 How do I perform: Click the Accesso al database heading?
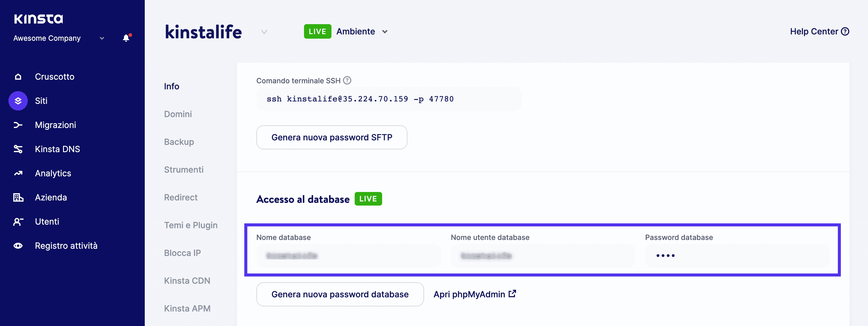click(x=303, y=199)
